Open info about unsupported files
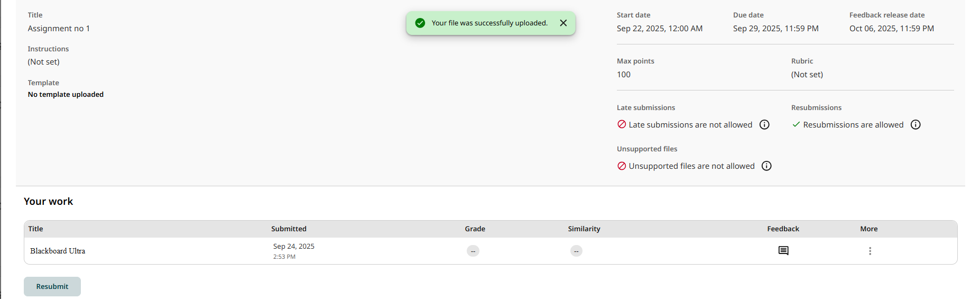The image size is (980, 299). point(766,166)
